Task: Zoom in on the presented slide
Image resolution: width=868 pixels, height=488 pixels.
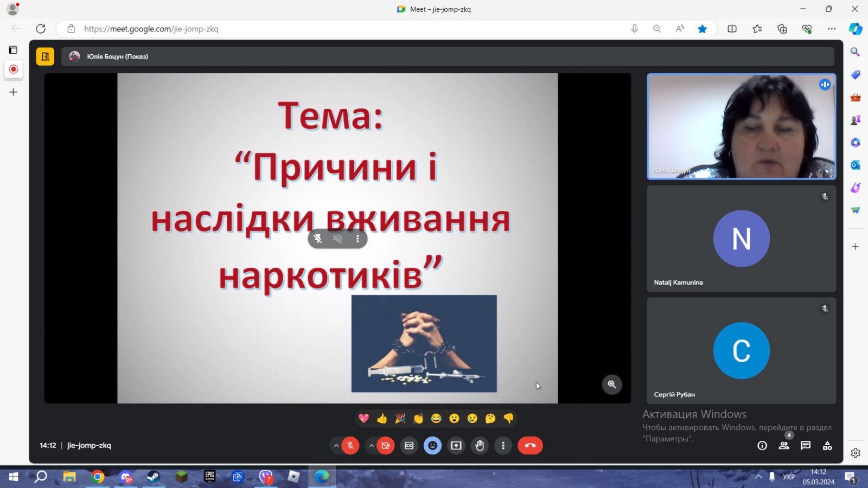Action: (611, 384)
